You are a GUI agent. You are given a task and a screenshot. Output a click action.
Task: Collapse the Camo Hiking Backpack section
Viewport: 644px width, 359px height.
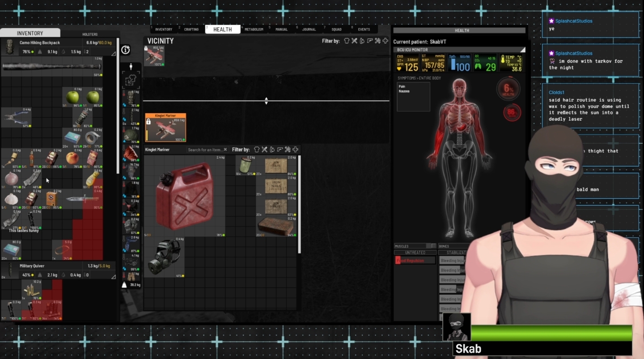(113, 54)
